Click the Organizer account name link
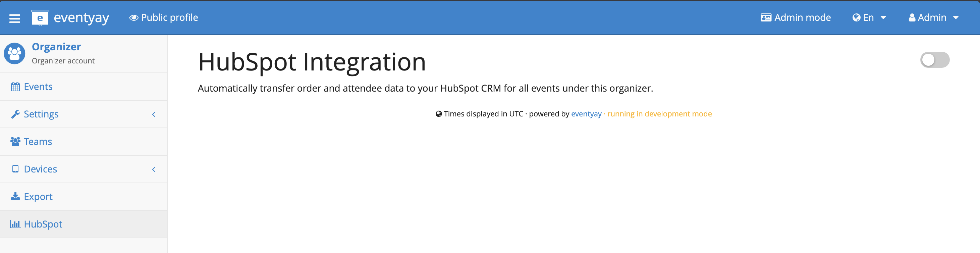The image size is (980, 253). pyautogui.click(x=56, y=47)
